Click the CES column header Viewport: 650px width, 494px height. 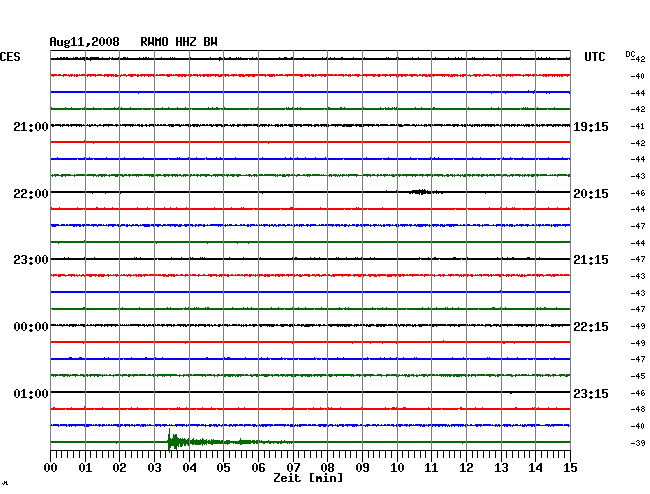[10, 57]
